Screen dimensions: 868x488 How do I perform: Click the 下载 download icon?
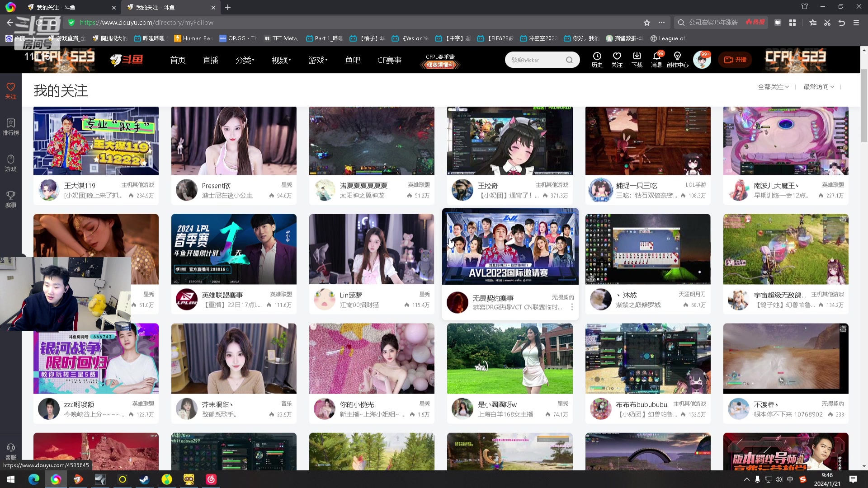pyautogui.click(x=637, y=60)
